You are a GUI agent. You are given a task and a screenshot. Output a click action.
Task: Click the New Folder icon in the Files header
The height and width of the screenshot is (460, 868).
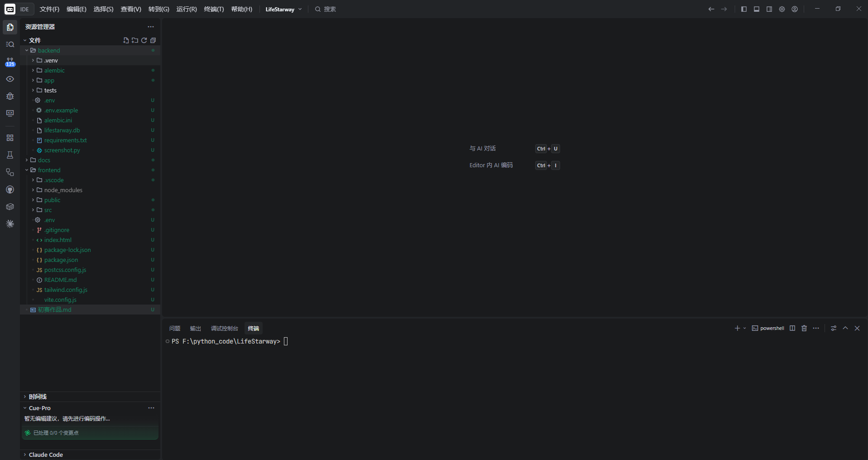pyautogui.click(x=135, y=40)
